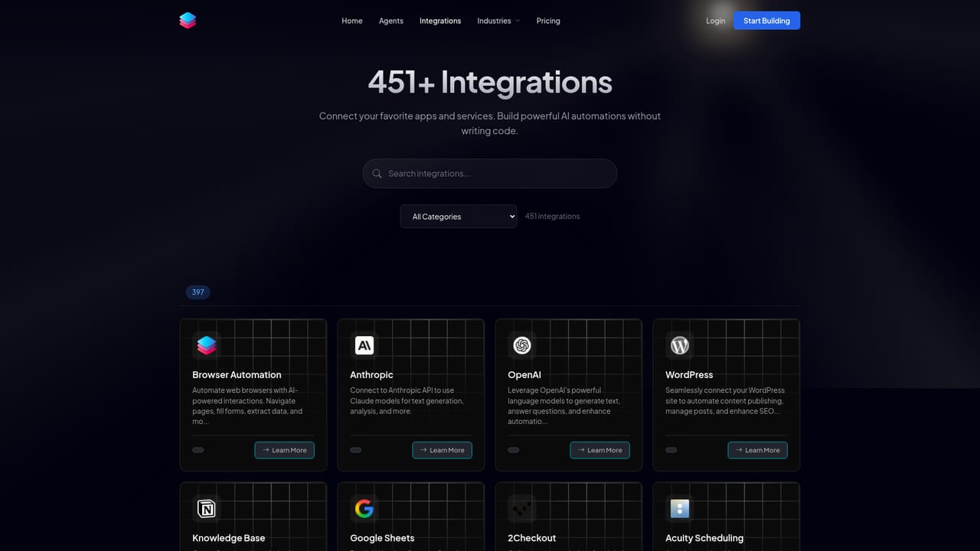Click the Browser Automation card icon

207,346
